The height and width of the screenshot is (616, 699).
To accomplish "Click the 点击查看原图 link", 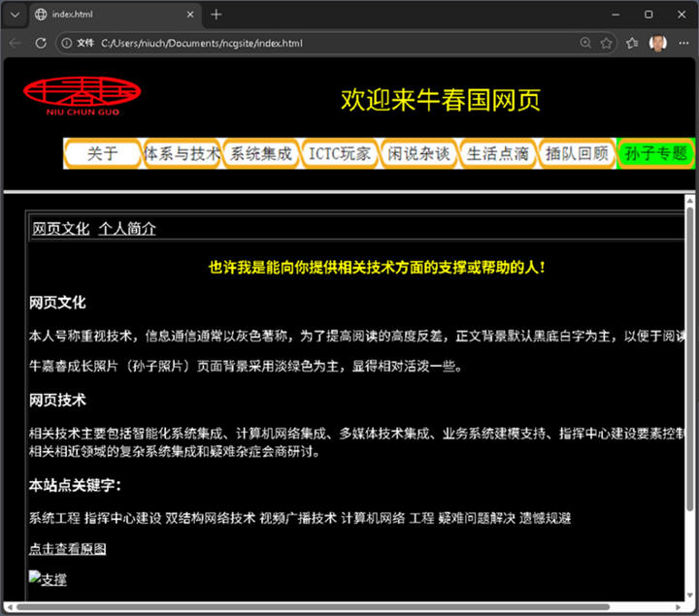I will (67, 548).
